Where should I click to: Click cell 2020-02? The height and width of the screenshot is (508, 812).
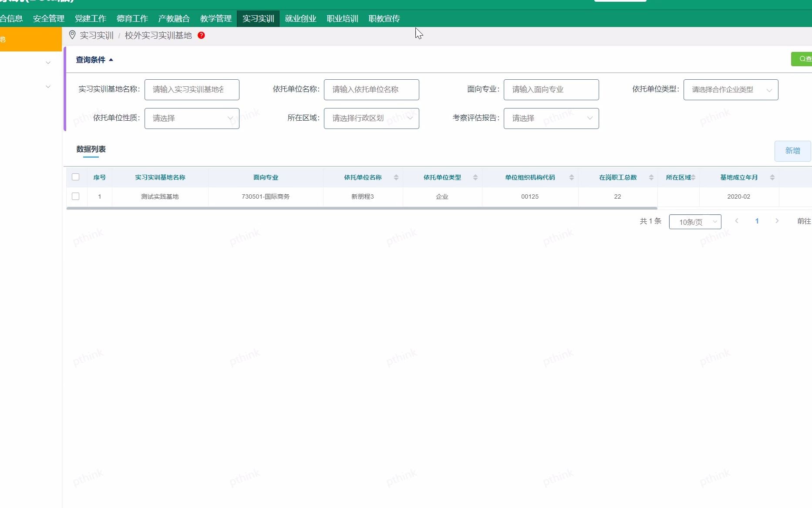[x=739, y=196]
